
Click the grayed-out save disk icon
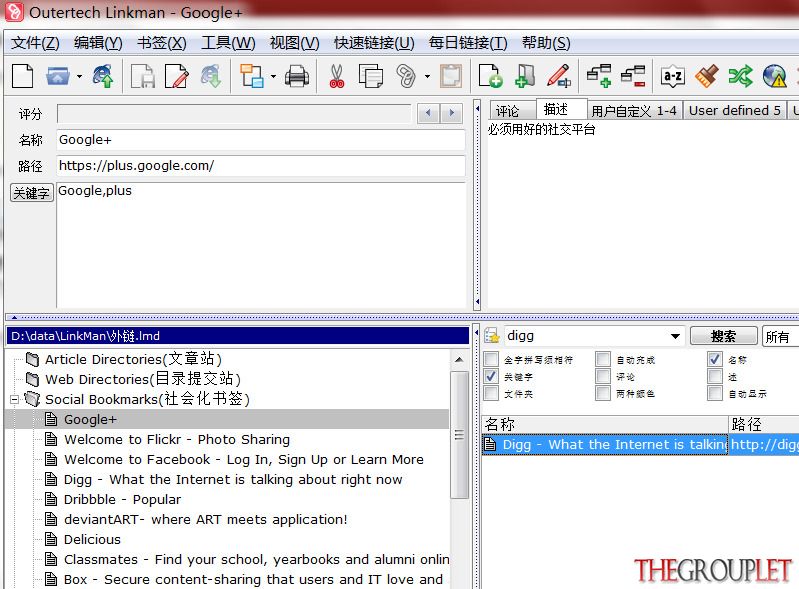143,77
